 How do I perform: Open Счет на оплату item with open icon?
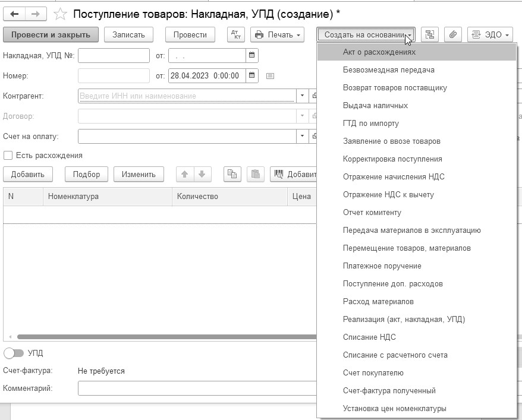(313, 136)
